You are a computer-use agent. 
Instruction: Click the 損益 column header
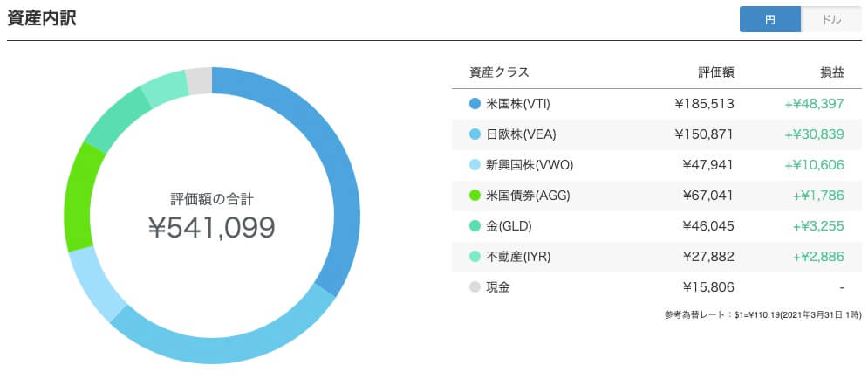coord(832,72)
